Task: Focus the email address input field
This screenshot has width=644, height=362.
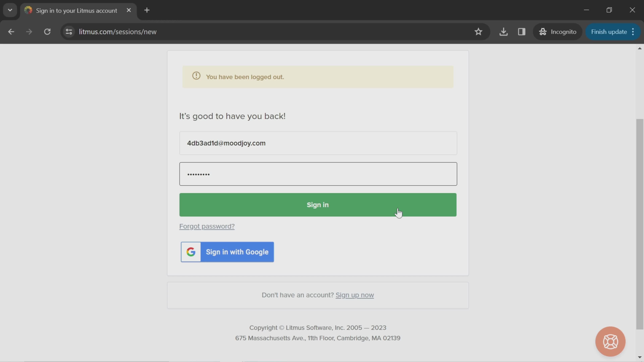Action: coord(318,143)
